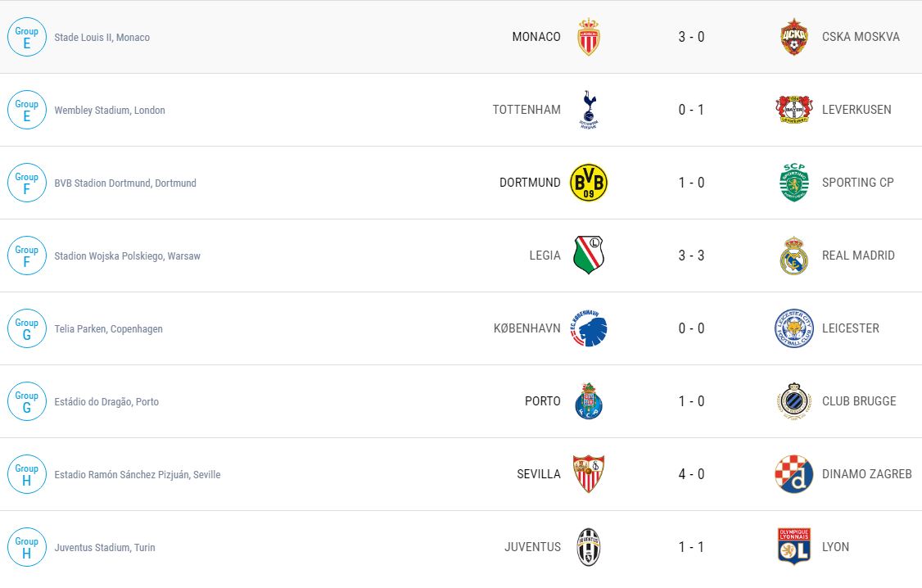Click the Dinamo Zagreb badge
This screenshot has width=922, height=588.
pyautogui.click(x=793, y=474)
